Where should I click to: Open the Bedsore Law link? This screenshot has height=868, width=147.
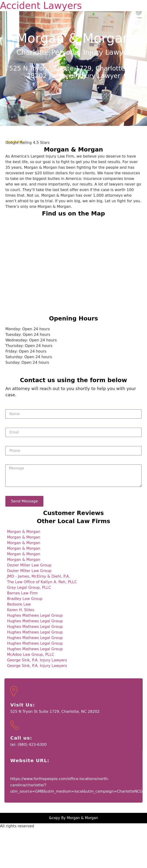[x=19, y=604]
